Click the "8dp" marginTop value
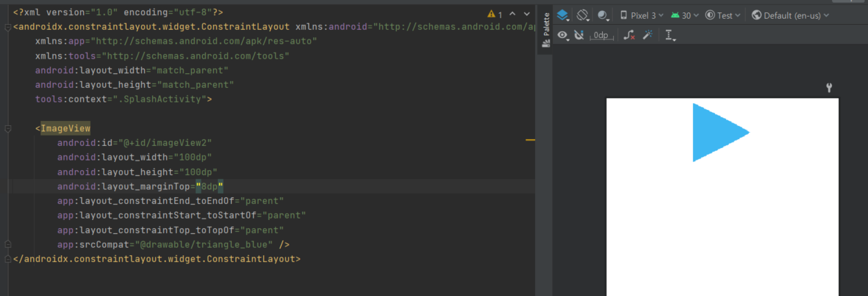868x296 pixels. coord(210,187)
